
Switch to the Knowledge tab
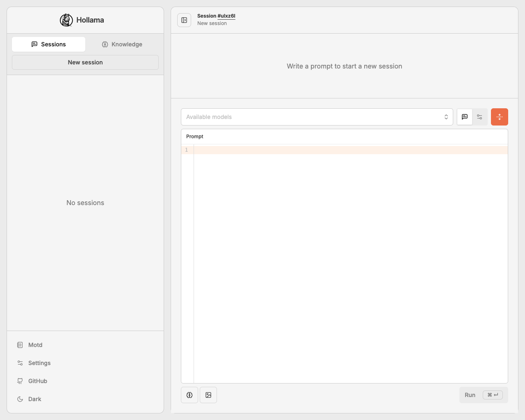pos(122,44)
